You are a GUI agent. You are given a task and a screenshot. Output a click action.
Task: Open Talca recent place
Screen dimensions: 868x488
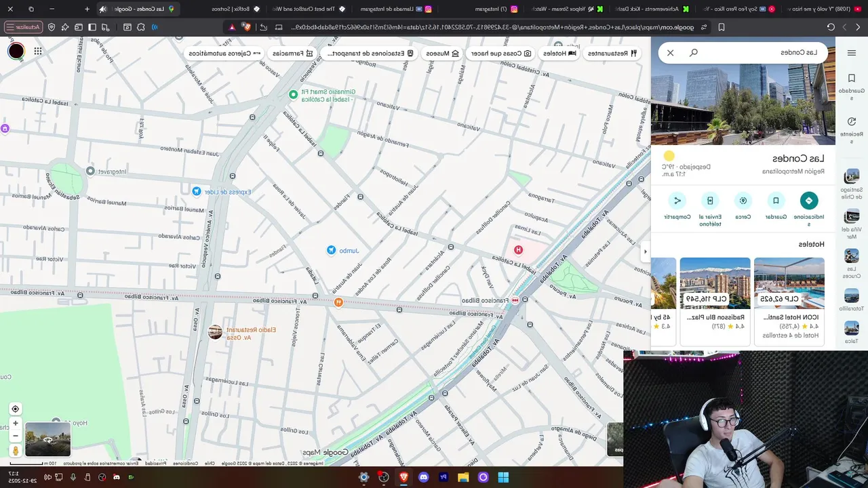pos(852,332)
